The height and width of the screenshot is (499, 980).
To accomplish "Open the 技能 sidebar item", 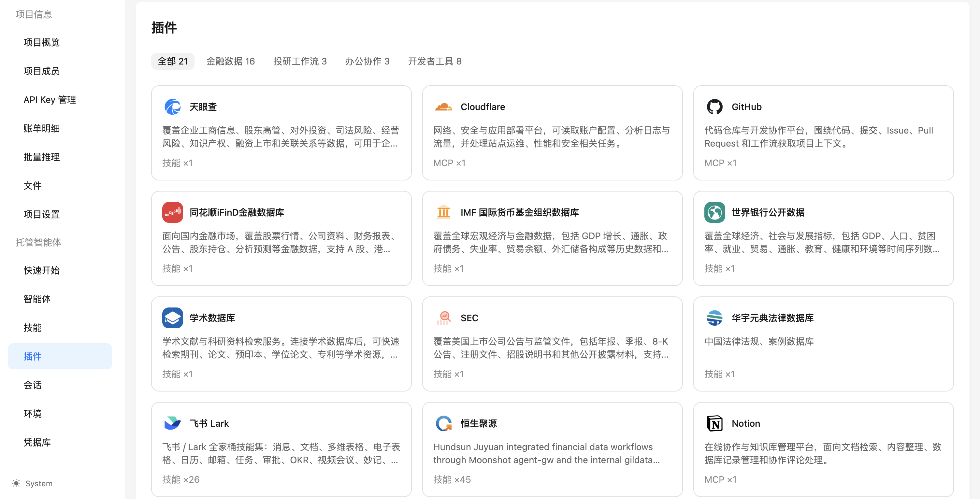I will coord(60,328).
